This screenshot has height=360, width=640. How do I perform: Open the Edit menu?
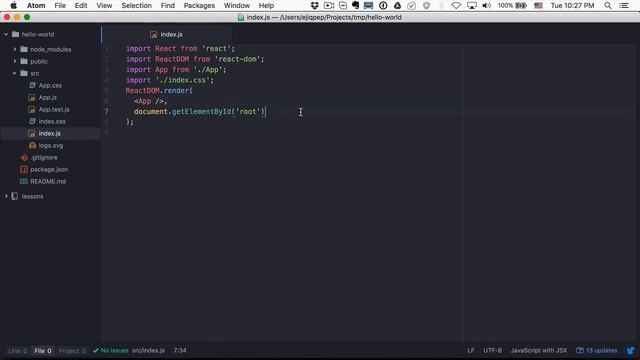[81, 5]
